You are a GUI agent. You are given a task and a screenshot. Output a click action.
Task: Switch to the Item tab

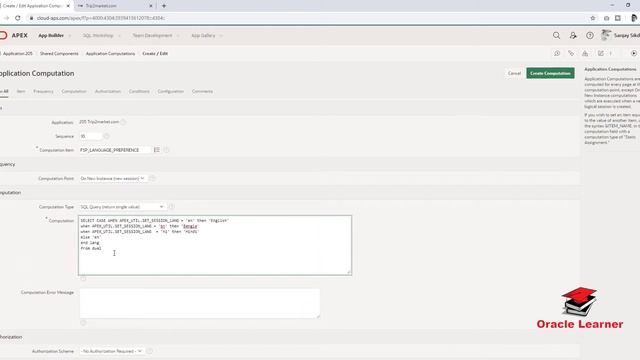[x=21, y=91]
